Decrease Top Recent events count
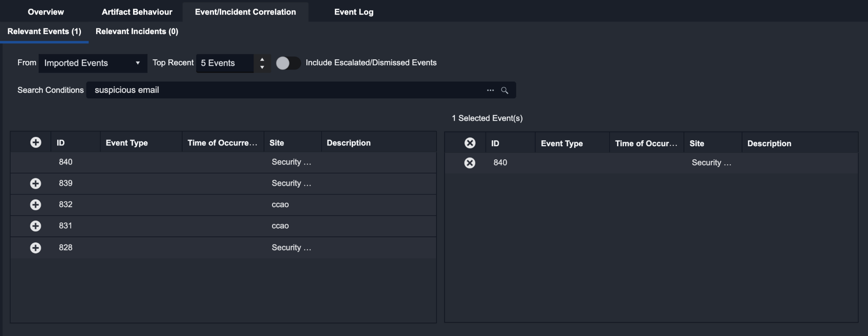 262,67
